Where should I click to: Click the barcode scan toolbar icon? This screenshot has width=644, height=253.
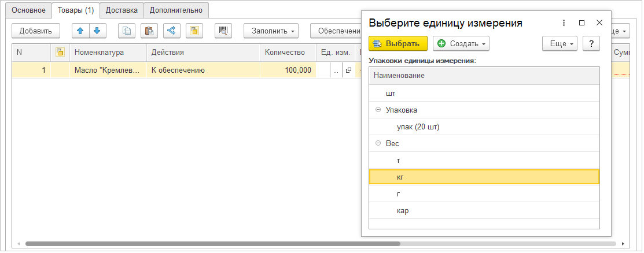tap(223, 31)
